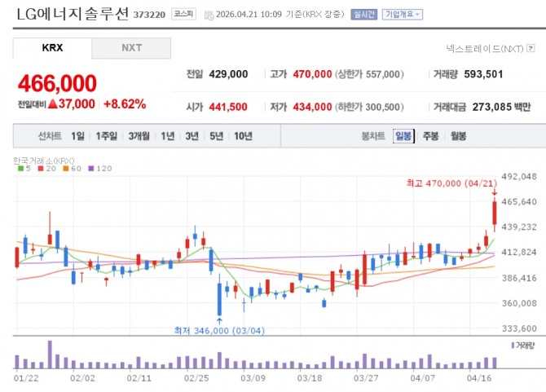Switch to the NXT tab
546x392 pixels.
point(131,48)
